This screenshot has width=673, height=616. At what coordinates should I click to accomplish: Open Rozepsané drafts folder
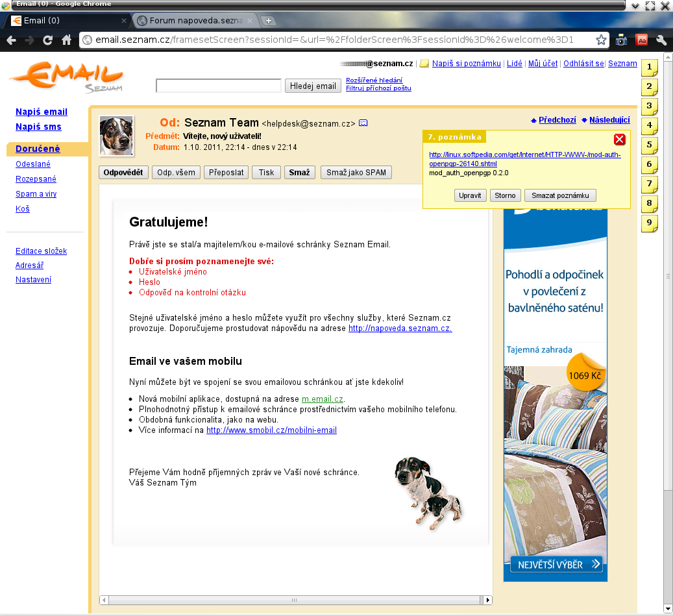pyautogui.click(x=36, y=179)
